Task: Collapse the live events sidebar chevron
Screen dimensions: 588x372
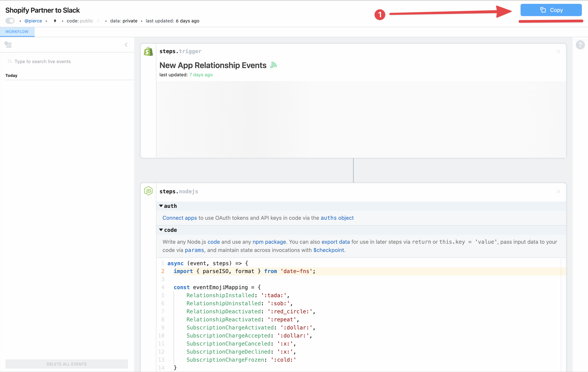Action: [x=126, y=44]
